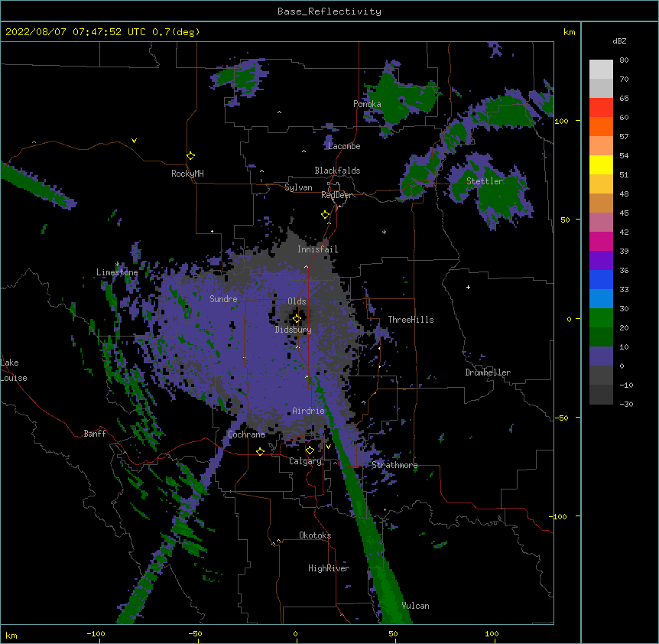
Task: Click the Lake Louise label
Action: [14, 370]
